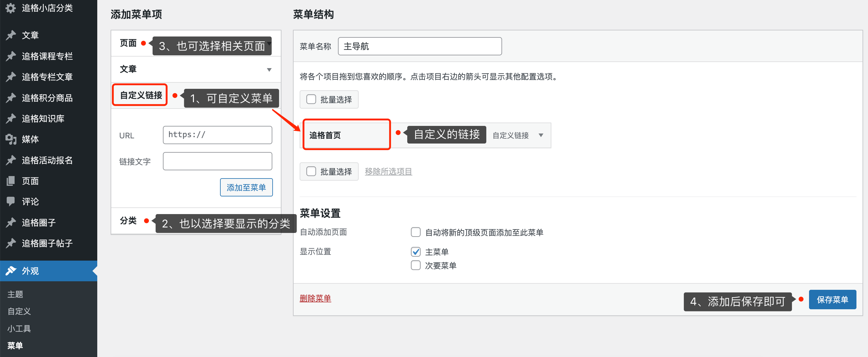Click the 保存菜单 button
The height and width of the screenshot is (357, 868).
tap(832, 300)
